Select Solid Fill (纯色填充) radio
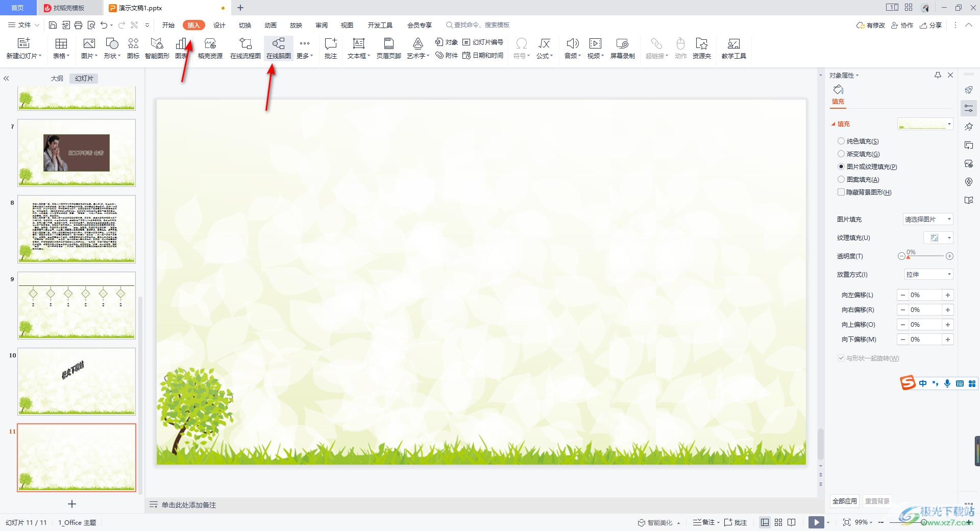 click(841, 141)
